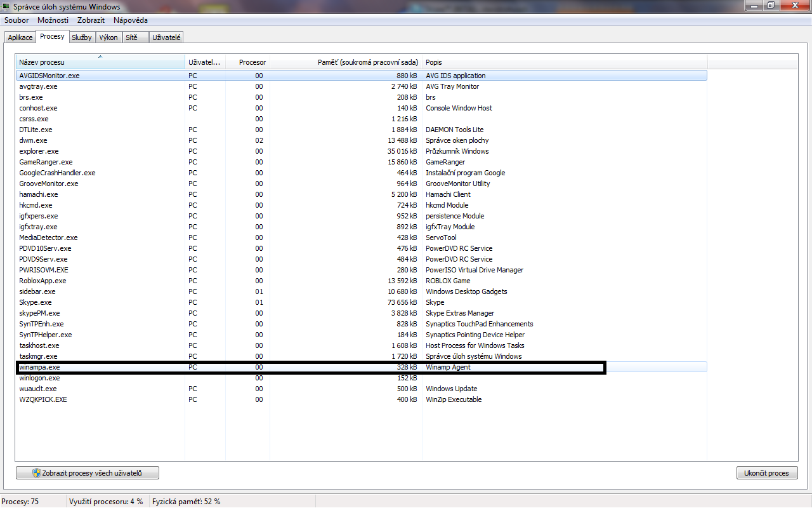The image size is (812, 508).
Task: Click sort arrow above Název procesu column
Action: point(100,57)
